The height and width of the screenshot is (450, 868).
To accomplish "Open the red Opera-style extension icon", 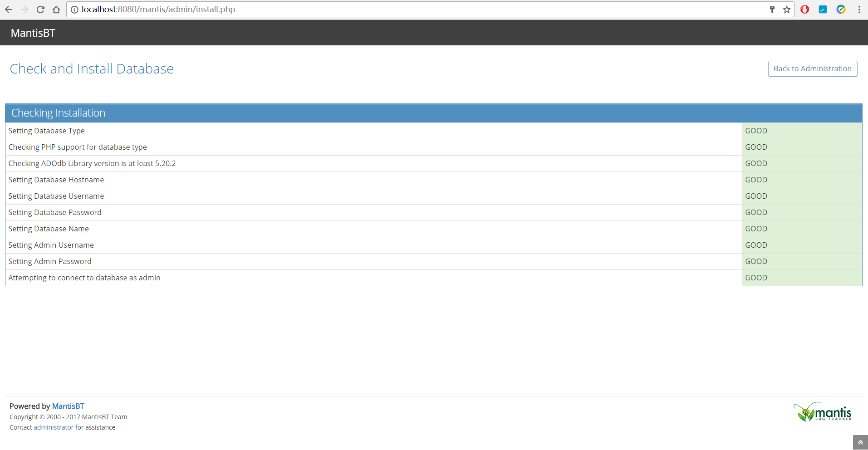I will coord(805,10).
